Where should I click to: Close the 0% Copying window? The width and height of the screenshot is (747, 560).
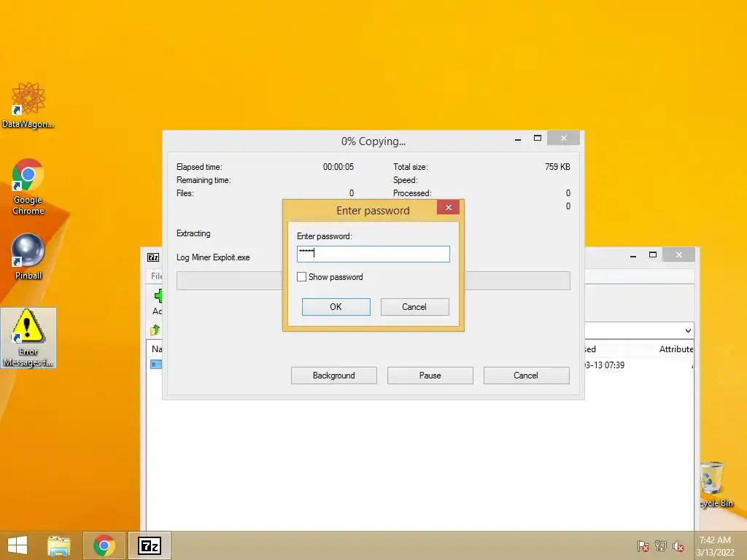(564, 138)
